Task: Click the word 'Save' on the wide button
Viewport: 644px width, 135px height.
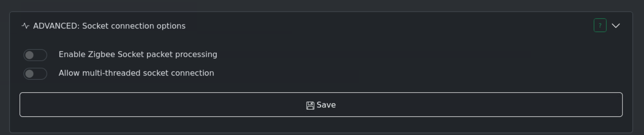Action: (326, 105)
